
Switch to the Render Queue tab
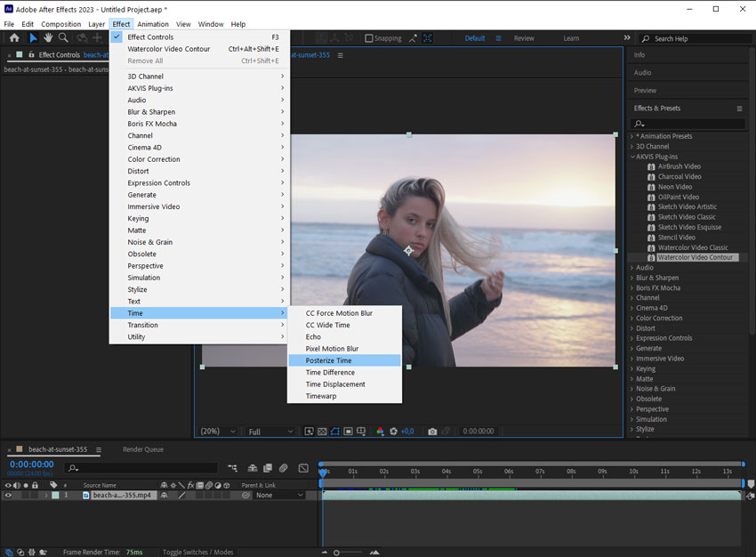coord(142,449)
